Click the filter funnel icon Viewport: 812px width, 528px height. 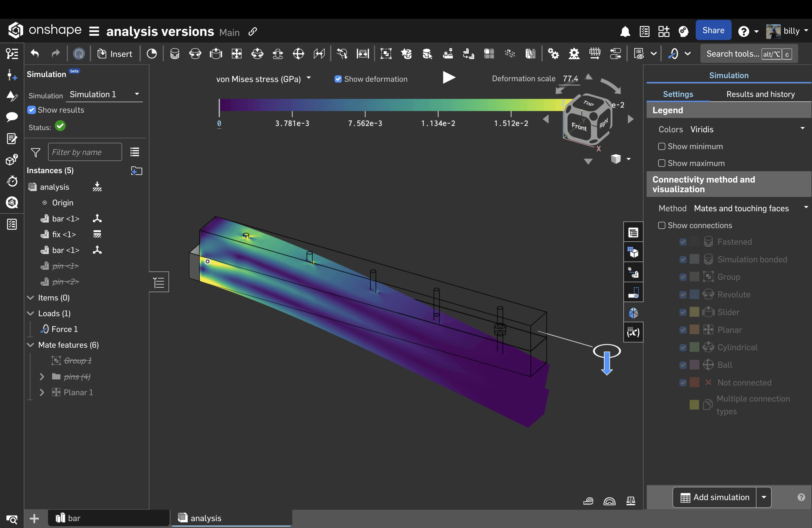pyautogui.click(x=35, y=152)
